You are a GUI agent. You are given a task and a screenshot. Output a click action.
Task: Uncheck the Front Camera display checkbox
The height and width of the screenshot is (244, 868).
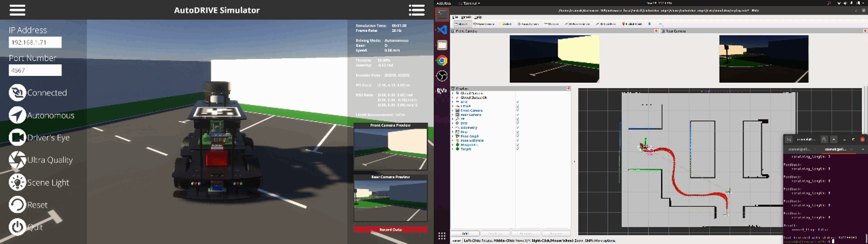(x=517, y=110)
